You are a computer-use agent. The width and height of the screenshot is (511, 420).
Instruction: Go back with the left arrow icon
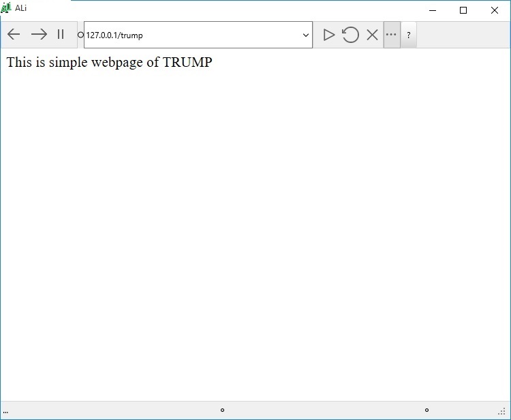tap(14, 34)
